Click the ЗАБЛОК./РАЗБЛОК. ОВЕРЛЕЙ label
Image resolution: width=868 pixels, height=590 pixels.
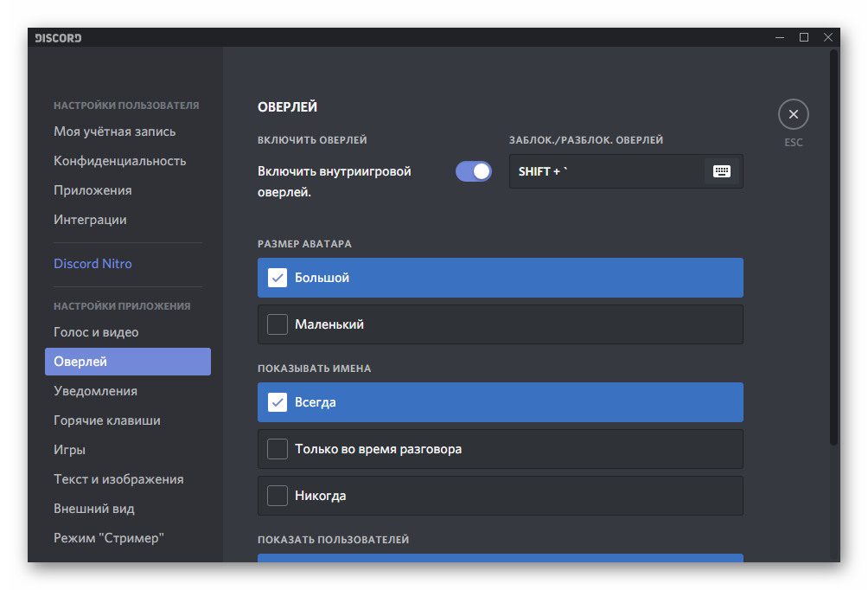click(x=586, y=140)
